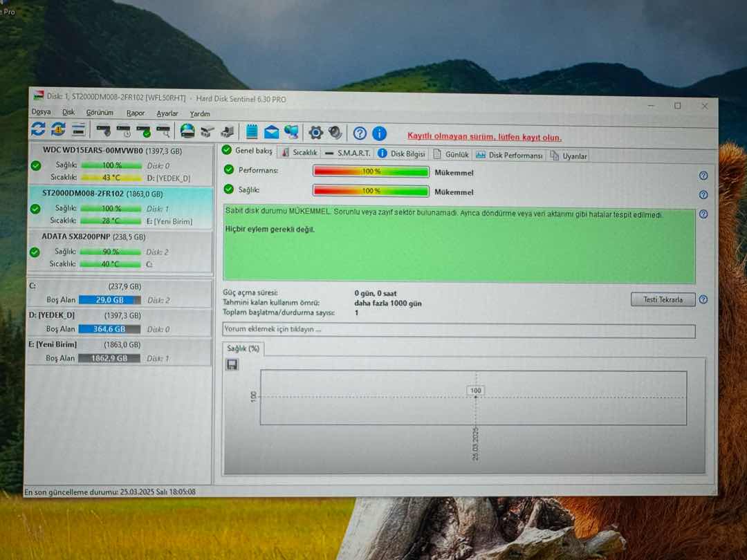747x560 pixels.
Task: Open the Disk Bilgisi tab
Action: click(x=401, y=153)
